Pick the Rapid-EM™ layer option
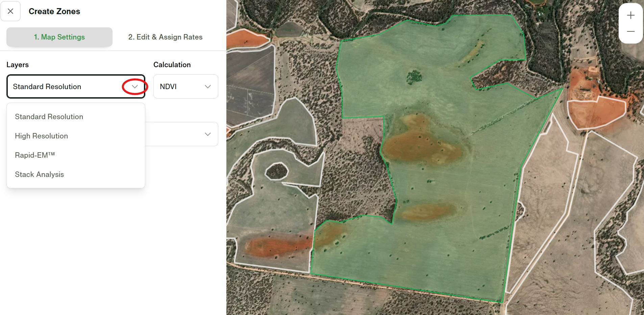The height and width of the screenshot is (315, 644). pyautogui.click(x=35, y=155)
